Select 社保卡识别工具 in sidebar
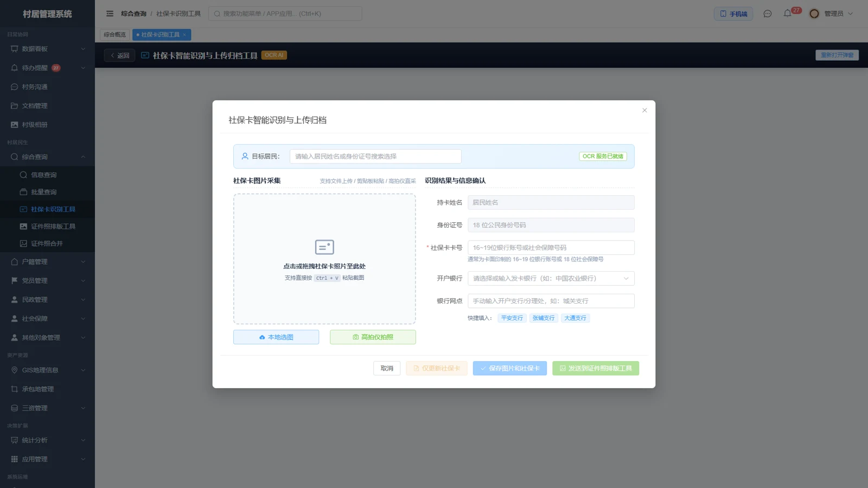 (47, 209)
